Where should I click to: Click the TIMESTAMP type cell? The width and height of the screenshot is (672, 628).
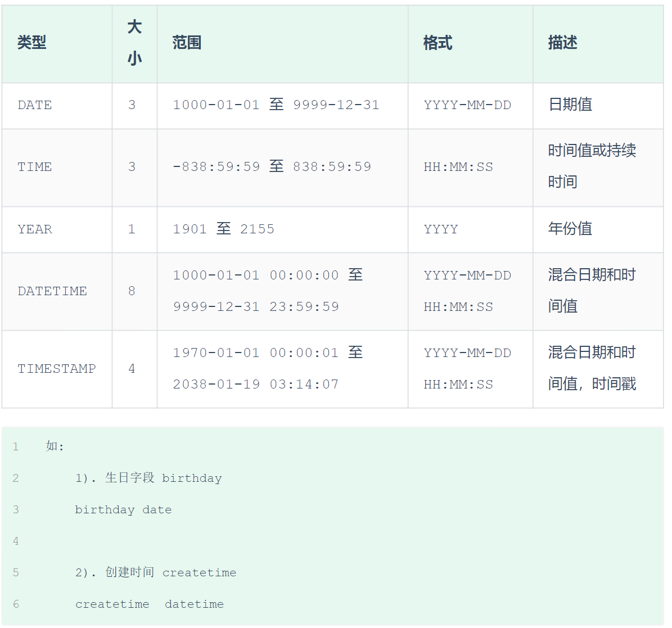pos(57,369)
